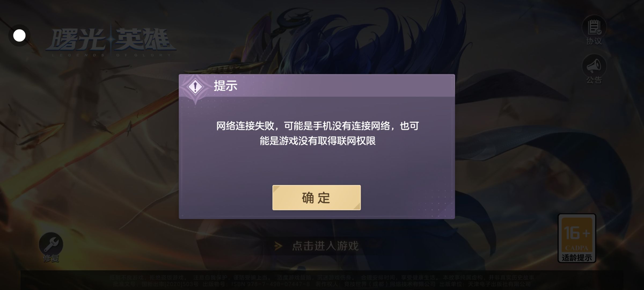Click the 提示 dialog title

tap(225, 86)
